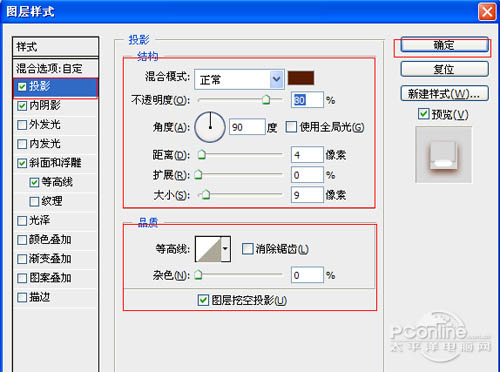Click the size slider handle
The width and height of the screenshot is (500, 372).
point(206,194)
